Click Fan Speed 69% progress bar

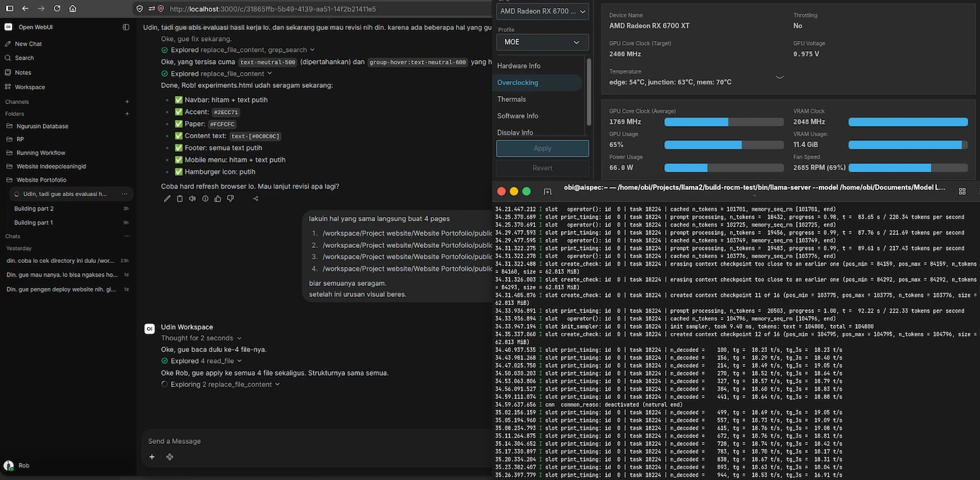click(x=909, y=167)
